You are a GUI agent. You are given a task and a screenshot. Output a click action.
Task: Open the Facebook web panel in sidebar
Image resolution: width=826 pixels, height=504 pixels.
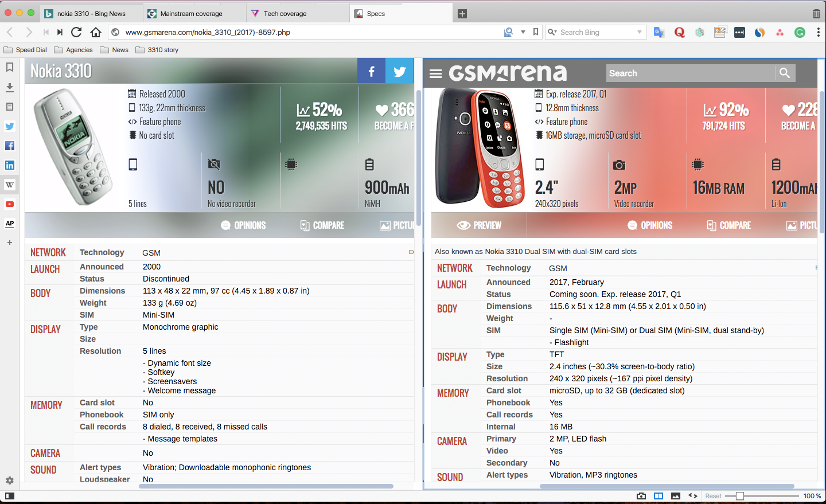point(10,146)
